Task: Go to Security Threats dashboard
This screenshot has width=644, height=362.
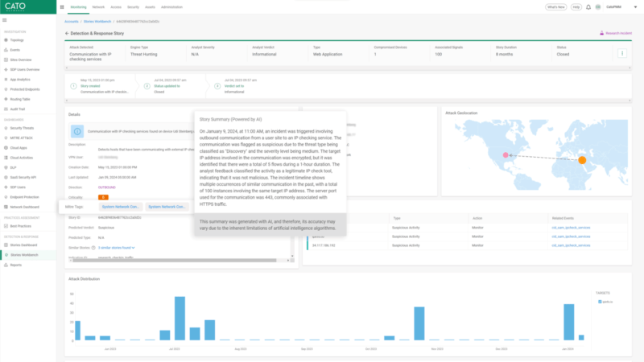Action: pyautogui.click(x=22, y=128)
